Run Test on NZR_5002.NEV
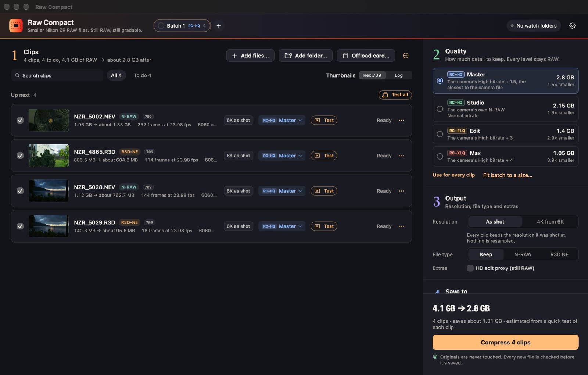This screenshot has height=375, width=588. click(x=324, y=120)
